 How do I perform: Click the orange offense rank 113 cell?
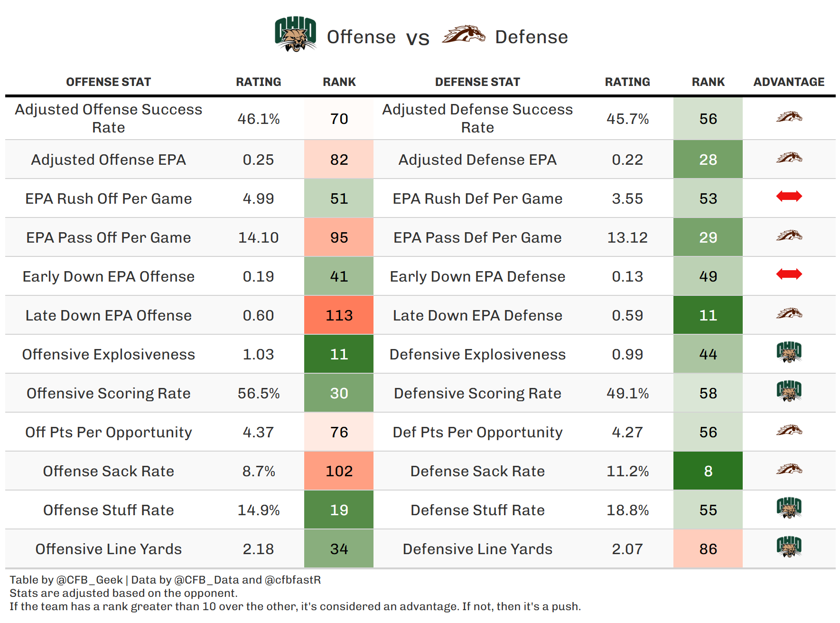339,315
